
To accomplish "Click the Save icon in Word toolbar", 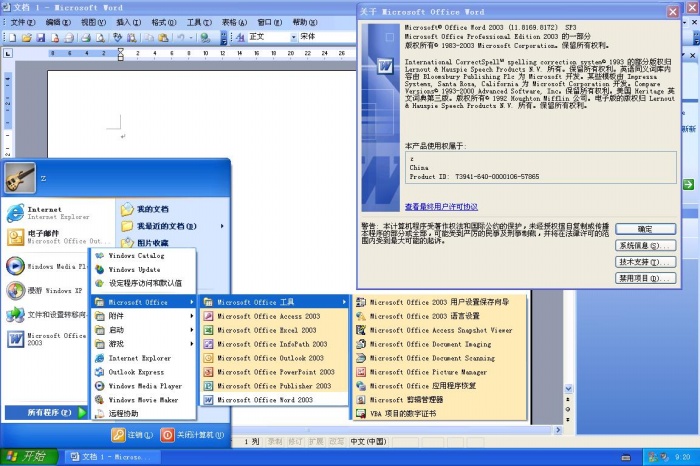I will tap(42, 37).
